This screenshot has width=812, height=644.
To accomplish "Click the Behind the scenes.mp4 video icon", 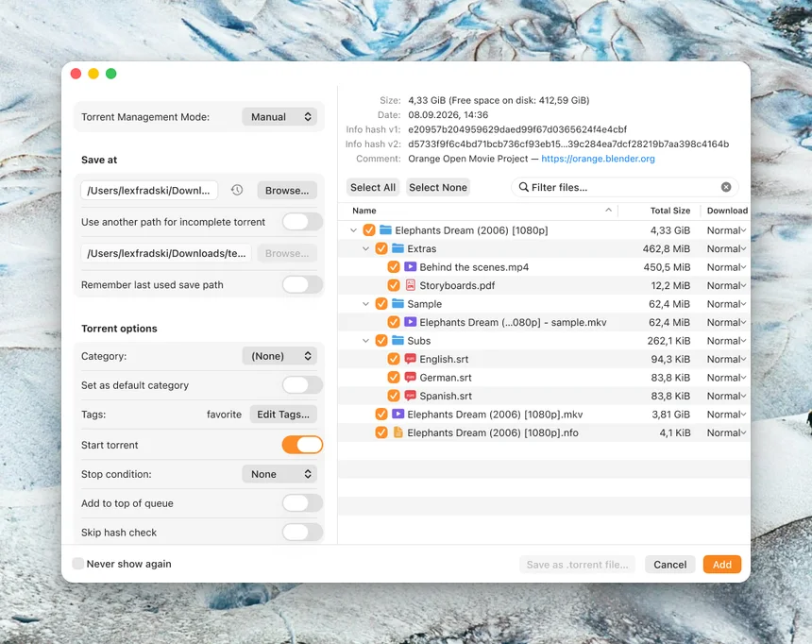I will (410, 267).
